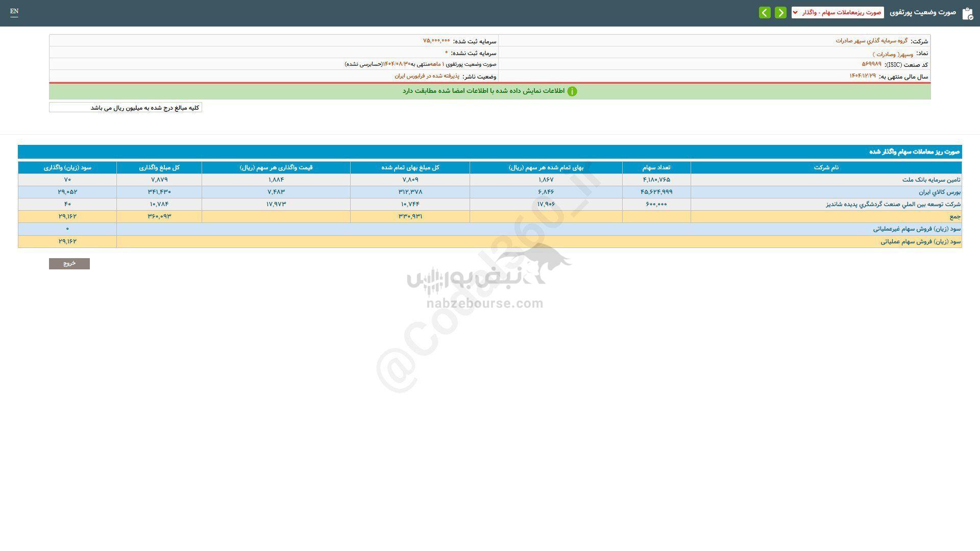Click the کل مبلغ واگذاری column header
The image size is (980, 551).
click(x=159, y=167)
